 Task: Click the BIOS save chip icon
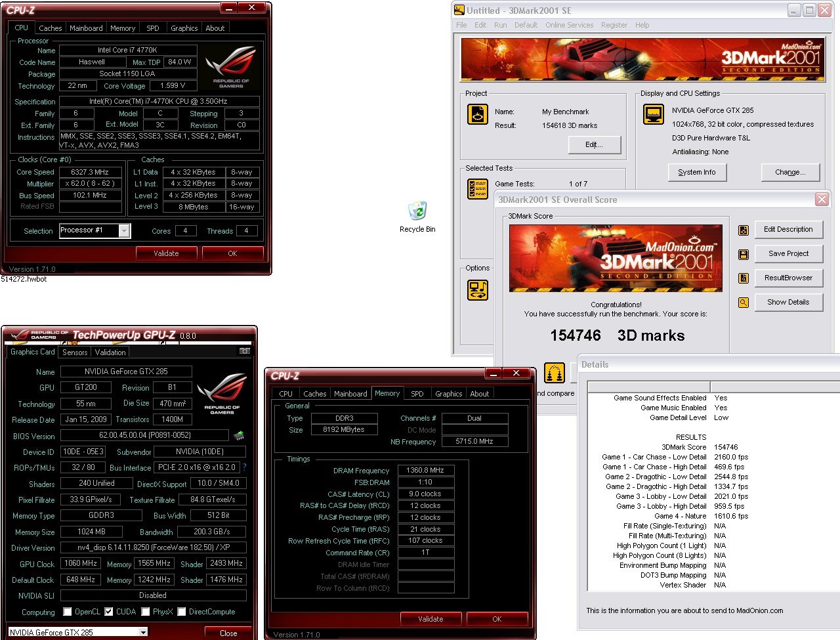coord(239,435)
